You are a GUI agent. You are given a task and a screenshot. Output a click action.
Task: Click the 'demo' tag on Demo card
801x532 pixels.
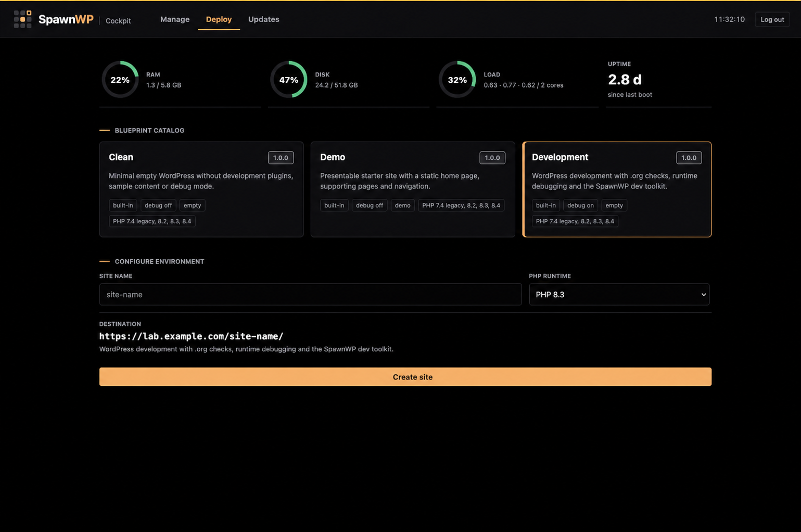[x=402, y=206]
